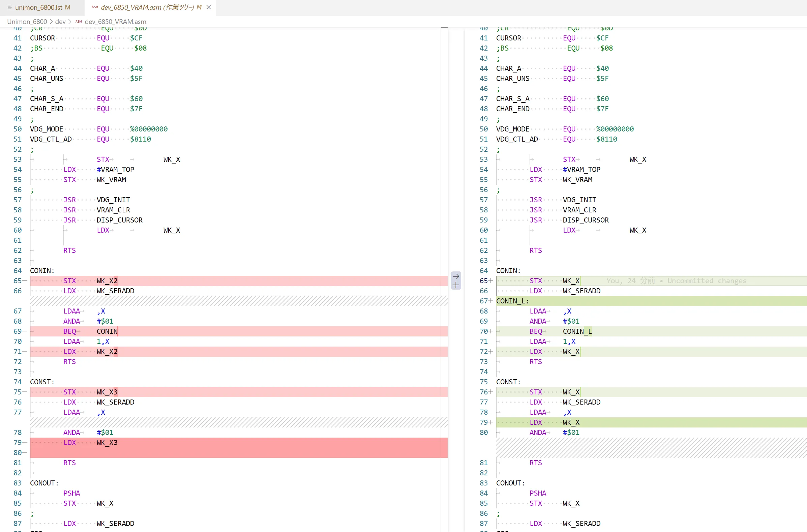The width and height of the screenshot is (807, 532).
Task: Click removed line LDX WK_X2 in left pane
Action: tap(239, 352)
